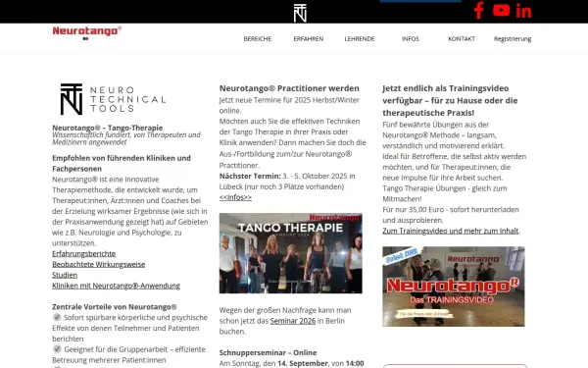Click heading 'Zentrale Vorteile von Neurotango®'
The height and width of the screenshot is (368, 588).
tap(115, 307)
